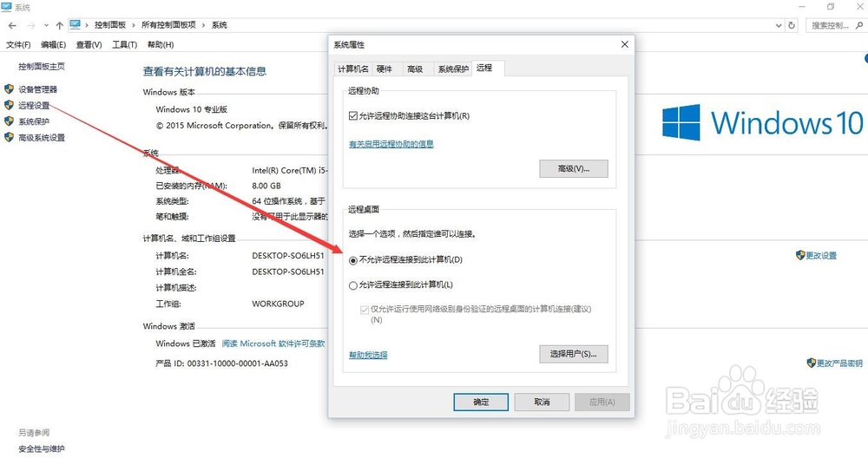Click shield icon beside 设备管理器

[x=9, y=89]
